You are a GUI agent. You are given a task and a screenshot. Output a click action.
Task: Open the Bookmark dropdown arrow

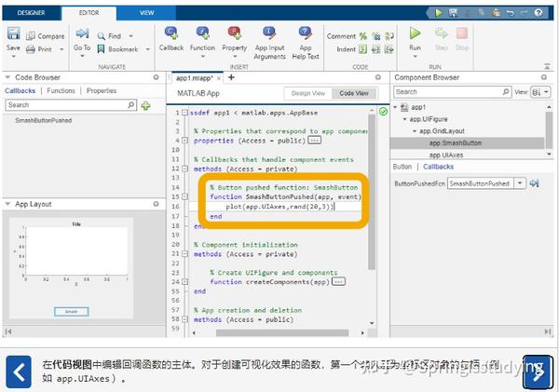(x=147, y=49)
